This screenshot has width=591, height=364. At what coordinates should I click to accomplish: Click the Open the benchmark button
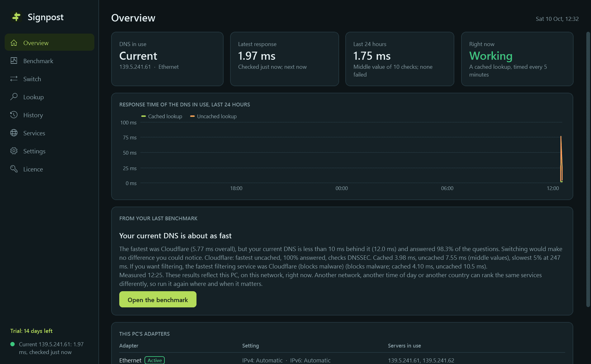[x=158, y=300]
